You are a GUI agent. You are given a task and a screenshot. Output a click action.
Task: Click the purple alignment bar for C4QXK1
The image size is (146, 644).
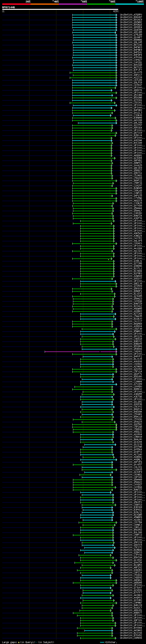[x=81, y=352]
